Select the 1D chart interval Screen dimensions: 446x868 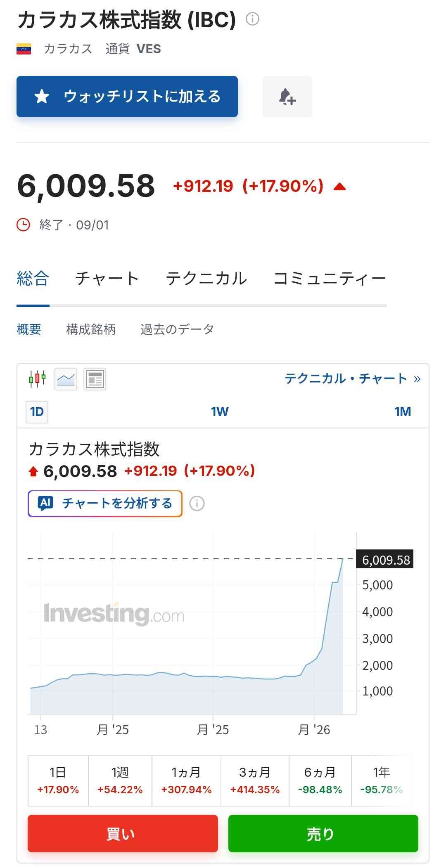click(x=37, y=412)
